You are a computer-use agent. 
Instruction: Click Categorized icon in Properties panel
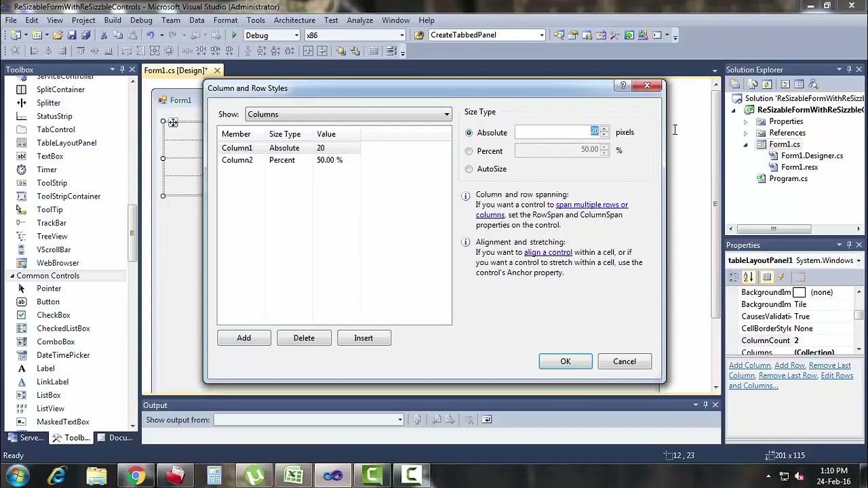click(734, 277)
